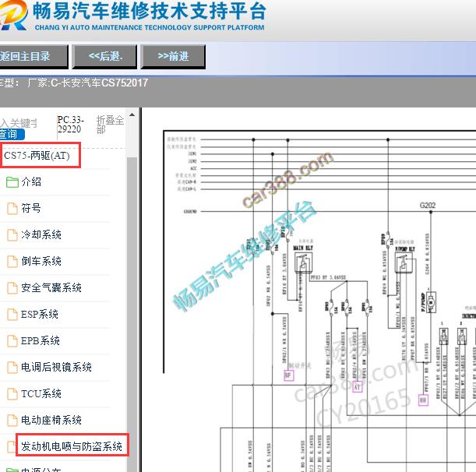This screenshot has width=476, height=472.
Task: Click the platform logo icon in header
Action: (14, 15)
